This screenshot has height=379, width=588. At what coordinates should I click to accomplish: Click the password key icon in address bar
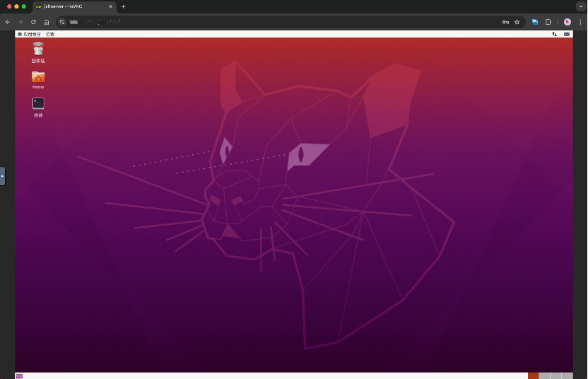coord(505,22)
